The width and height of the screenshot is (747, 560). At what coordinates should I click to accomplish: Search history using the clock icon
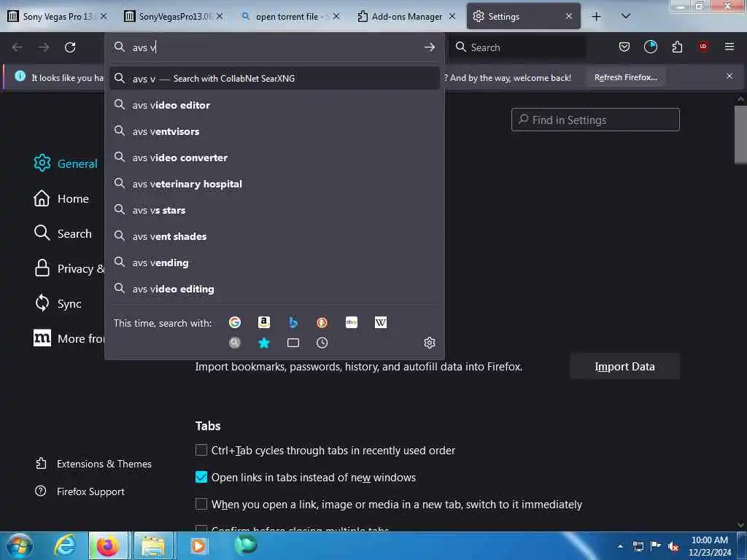tap(322, 343)
